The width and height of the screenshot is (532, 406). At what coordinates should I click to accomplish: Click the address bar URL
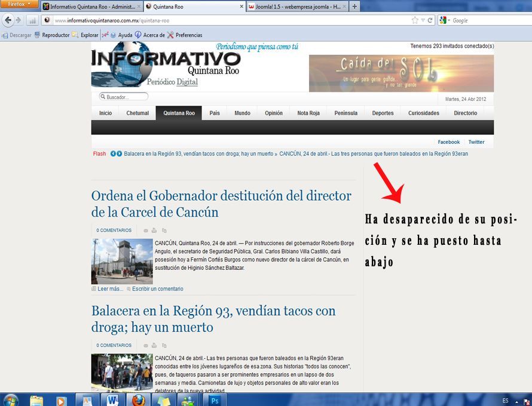pyautogui.click(x=112, y=20)
